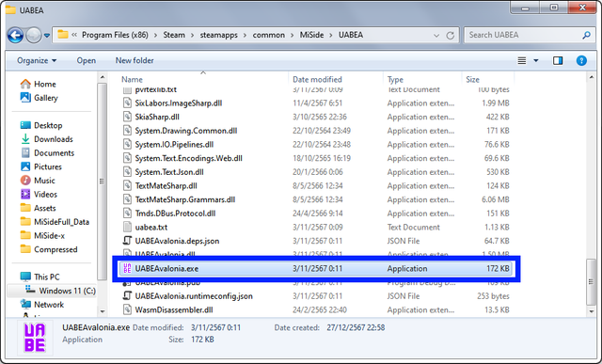Click the file list scroll down arrow
The image size is (602, 364).
[592, 311]
